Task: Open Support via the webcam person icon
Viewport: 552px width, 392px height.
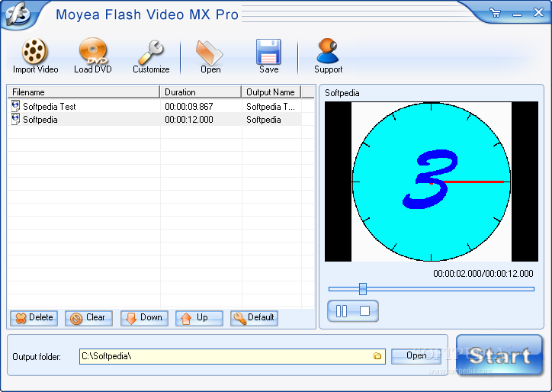Action: click(x=327, y=51)
